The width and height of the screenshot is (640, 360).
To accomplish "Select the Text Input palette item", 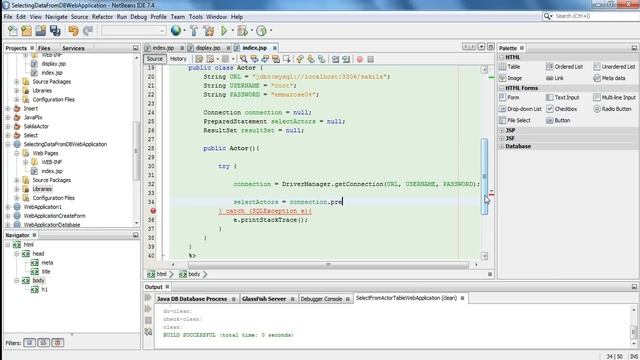I will tap(563, 98).
